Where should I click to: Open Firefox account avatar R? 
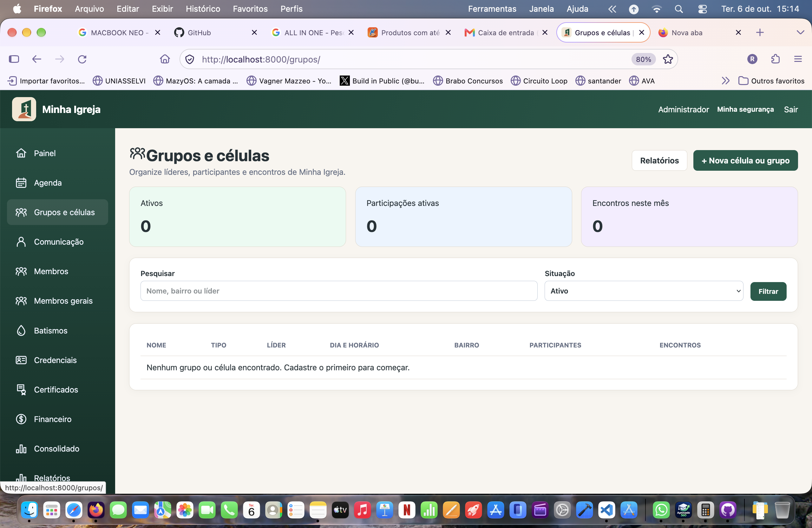click(x=752, y=59)
